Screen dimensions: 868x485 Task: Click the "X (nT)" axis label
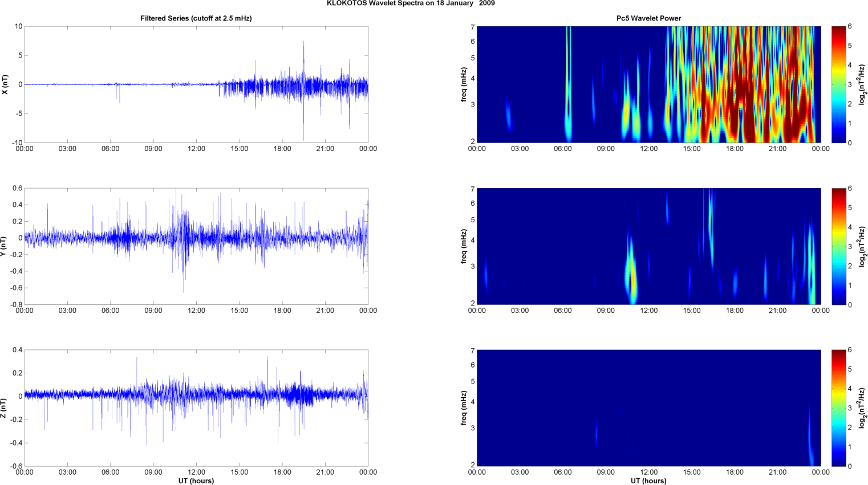click(x=5, y=84)
